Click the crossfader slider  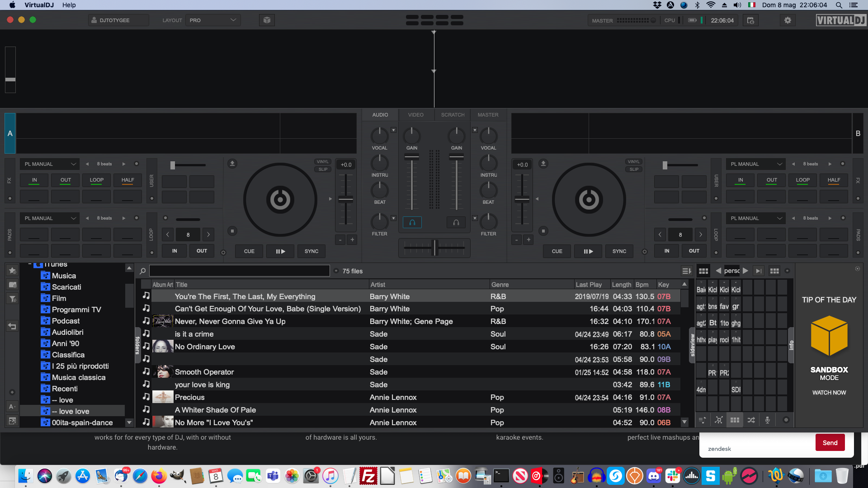(434, 248)
